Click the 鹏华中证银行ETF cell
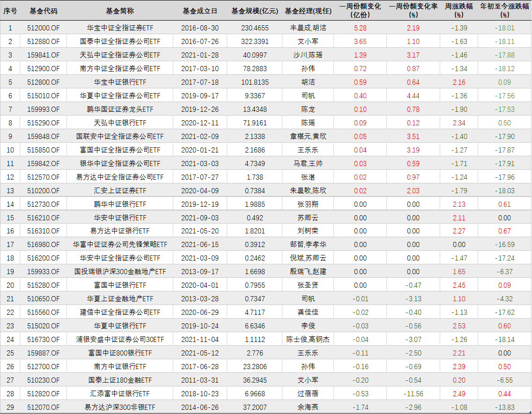The height and width of the screenshot is (414, 532). coord(120,204)
